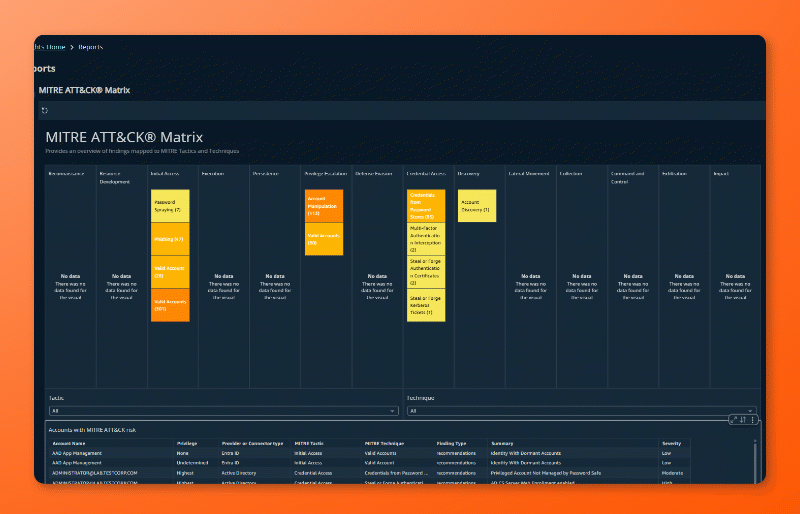Select the Steal or Forge Authentication Certificates tile
The height and width of the screenshot is (514, 800).
(426, 272)
